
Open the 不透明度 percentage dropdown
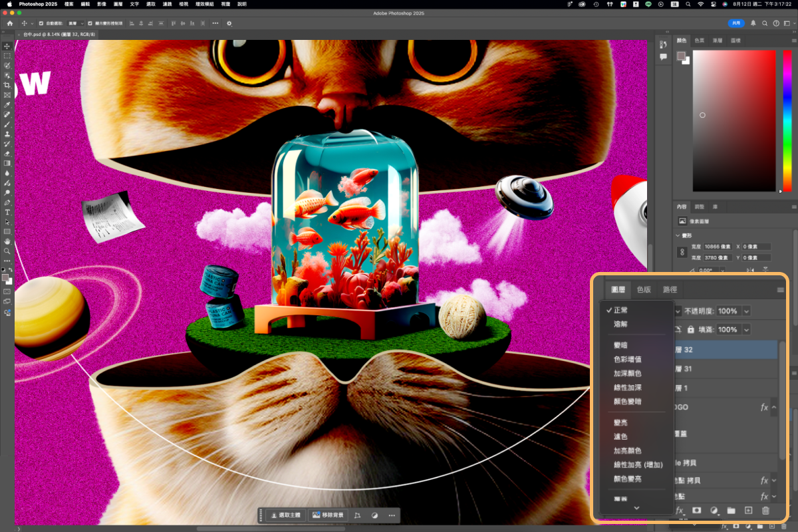tap(747, 311)
